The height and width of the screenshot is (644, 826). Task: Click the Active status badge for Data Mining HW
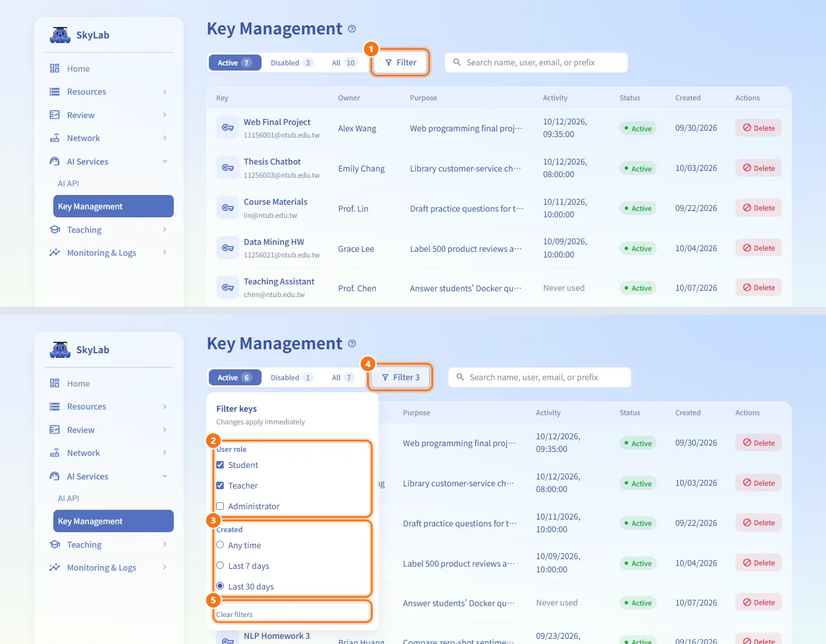click(x=638, y=248)
